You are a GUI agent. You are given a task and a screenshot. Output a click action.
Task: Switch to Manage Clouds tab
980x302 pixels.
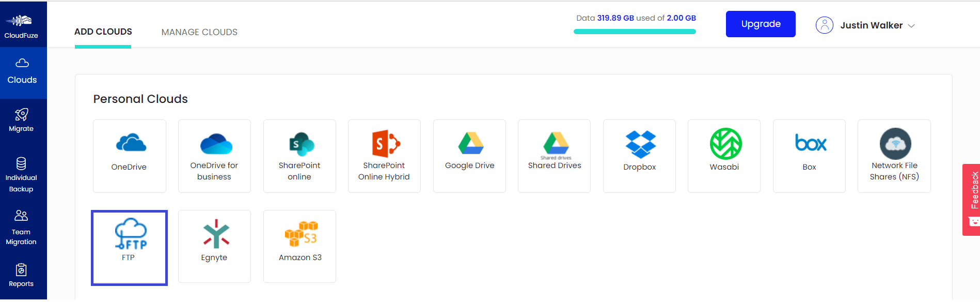point(199,32)
